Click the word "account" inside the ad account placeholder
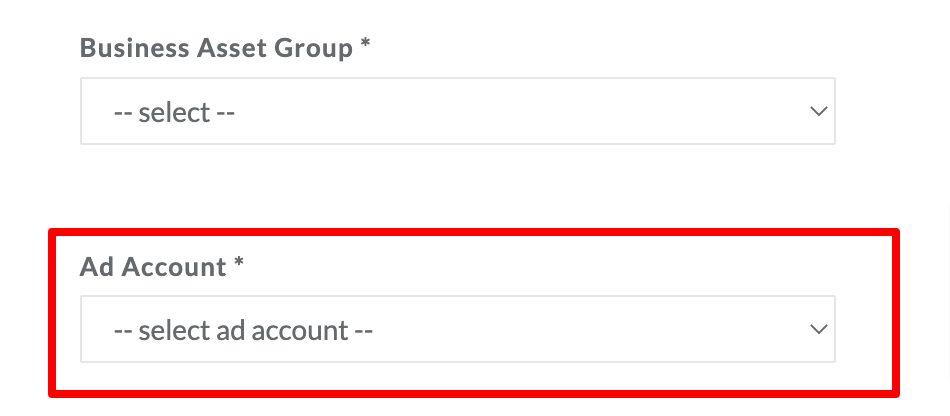950x416 pixels. (296, 331)
